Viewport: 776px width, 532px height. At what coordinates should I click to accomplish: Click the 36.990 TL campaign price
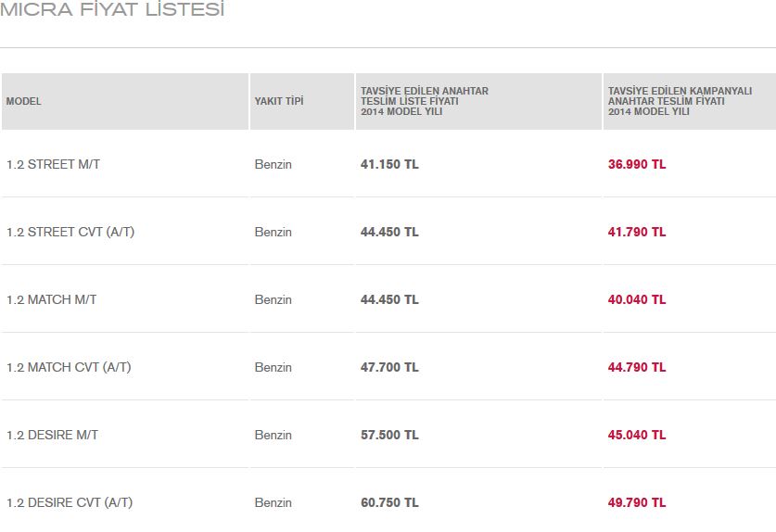pos(636,164)
